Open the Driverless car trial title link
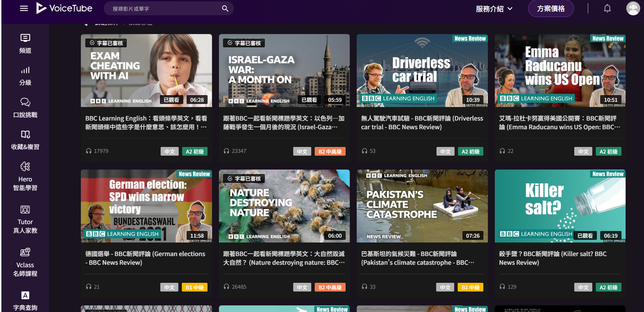The image size is (644, 312). (422, 123)
